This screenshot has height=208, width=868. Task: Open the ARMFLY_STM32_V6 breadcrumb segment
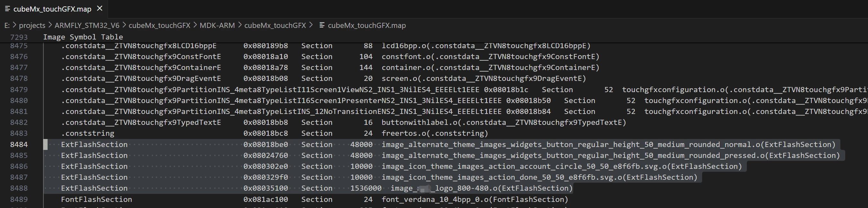click(x=87, y=26)
